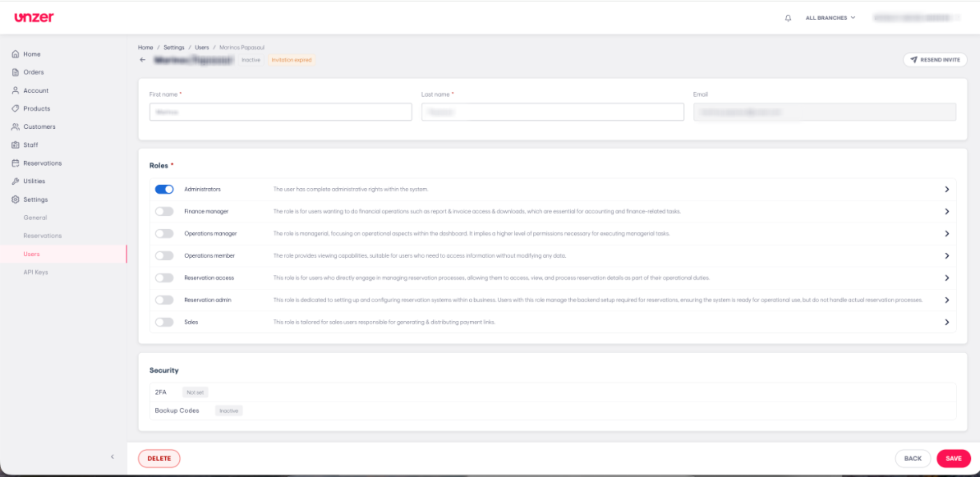Screen dimensions: 980x477
Task: Click the back arrow beside user name
Action: click(x=142, y=59)
